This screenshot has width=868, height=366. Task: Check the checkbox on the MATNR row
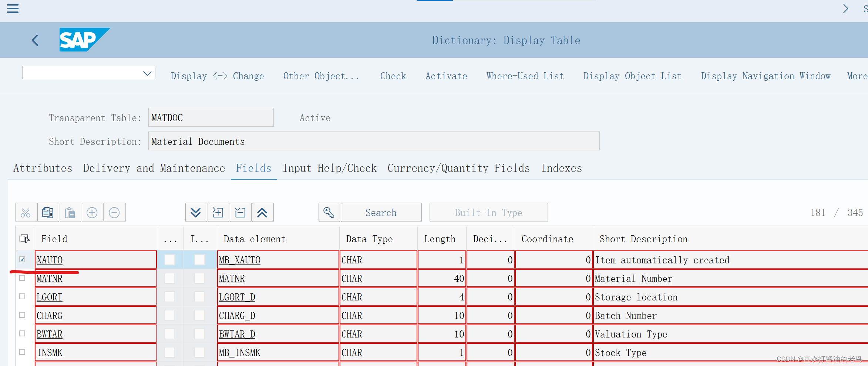[22, 278]
